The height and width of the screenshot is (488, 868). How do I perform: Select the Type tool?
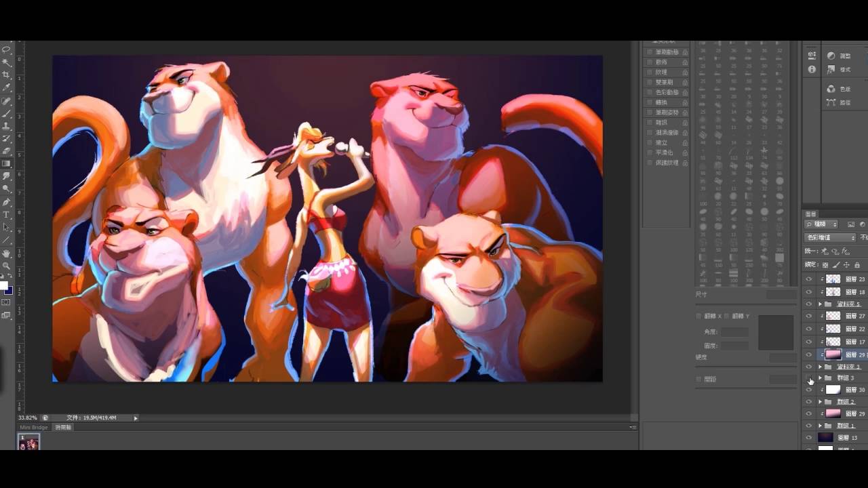pos(6,214)
